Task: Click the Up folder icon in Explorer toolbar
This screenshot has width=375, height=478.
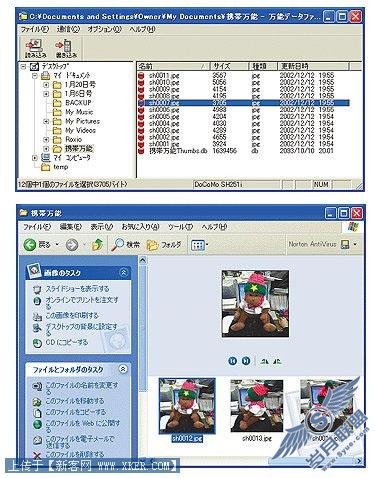Action: point(97,245)
